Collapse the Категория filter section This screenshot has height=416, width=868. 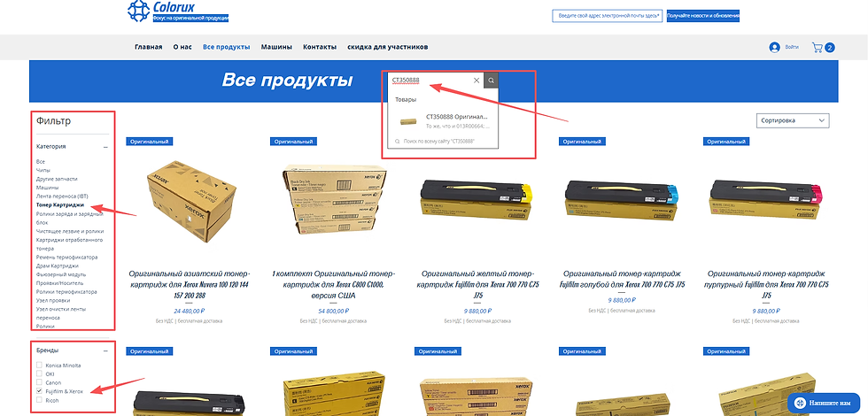click(x=105, y=147)
